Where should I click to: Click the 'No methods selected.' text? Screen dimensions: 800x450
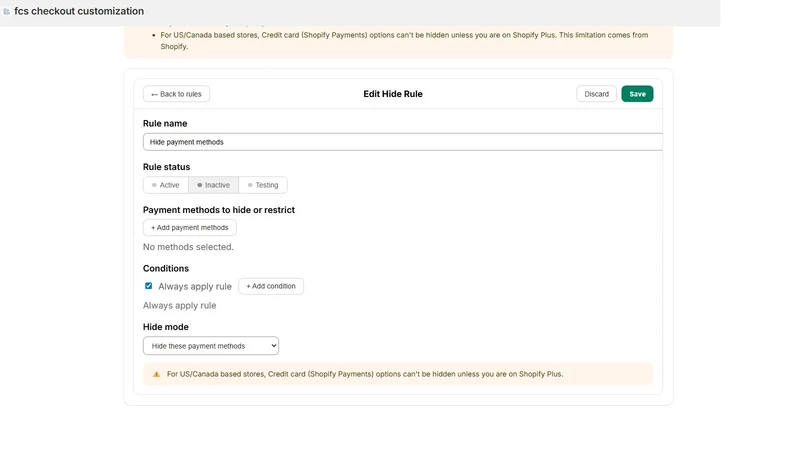(188, 247)
